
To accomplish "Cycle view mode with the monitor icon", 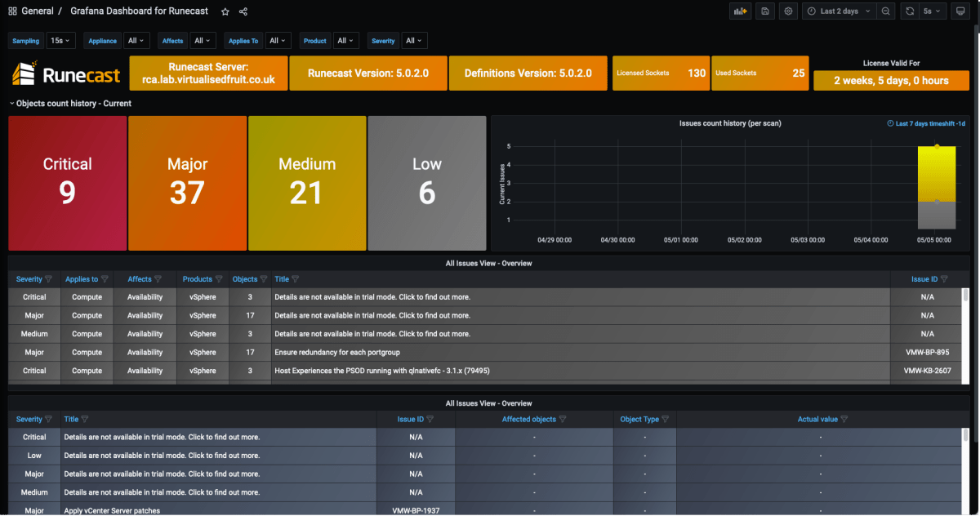I will point(960,11).
